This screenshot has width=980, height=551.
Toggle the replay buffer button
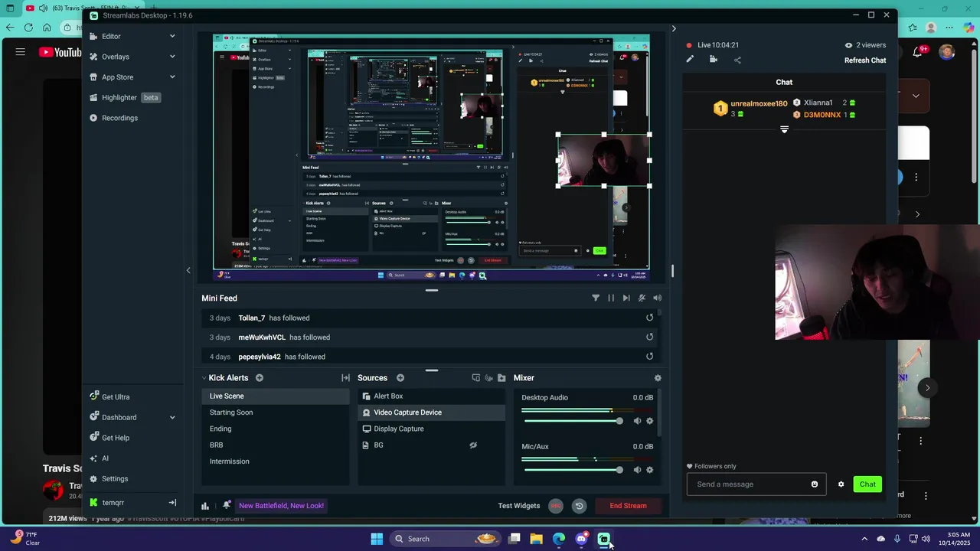point(580,506)
